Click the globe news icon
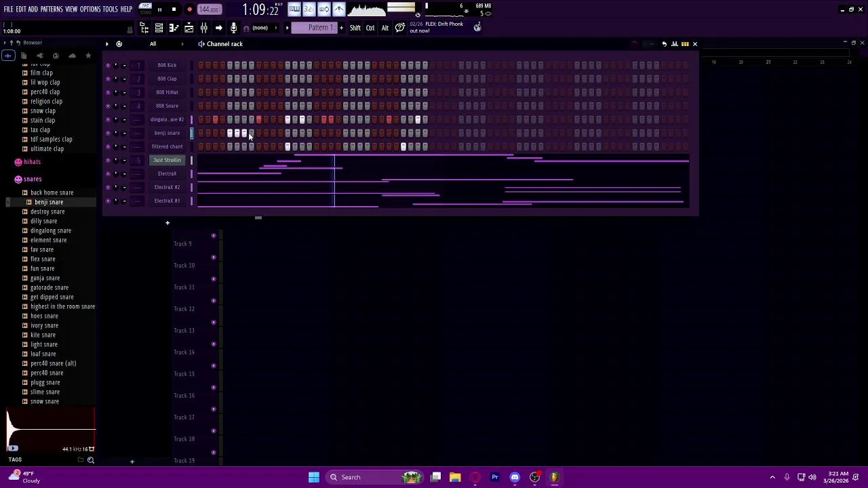 [477, 27]
